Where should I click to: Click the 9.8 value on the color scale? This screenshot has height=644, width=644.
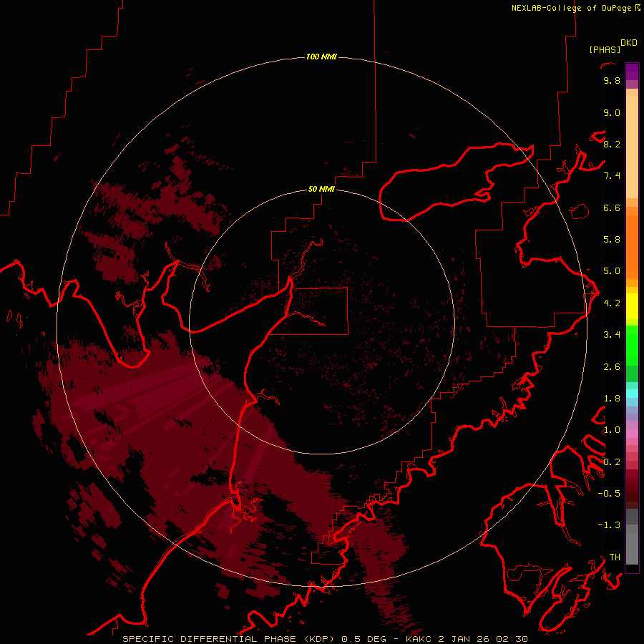[612, 81]
